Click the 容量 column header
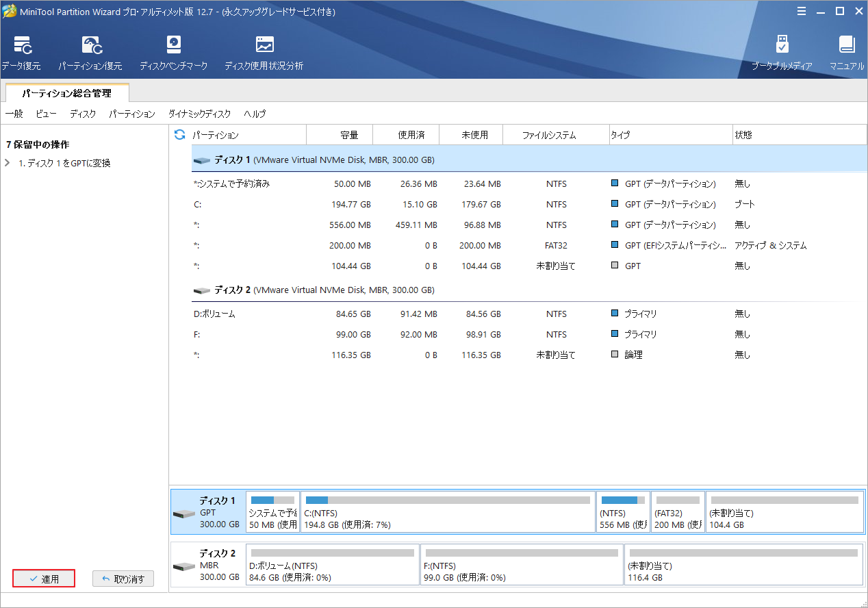 click(349, 135)
